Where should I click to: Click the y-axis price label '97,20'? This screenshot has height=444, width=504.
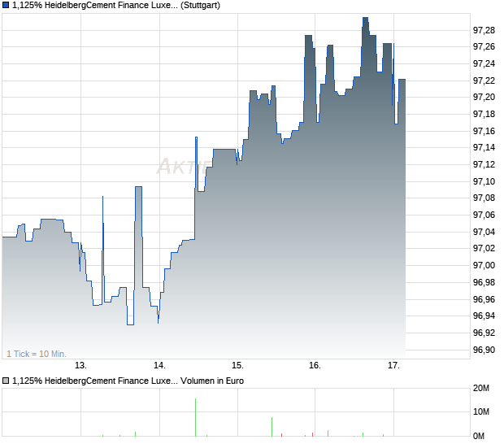[x=484, y=97]
